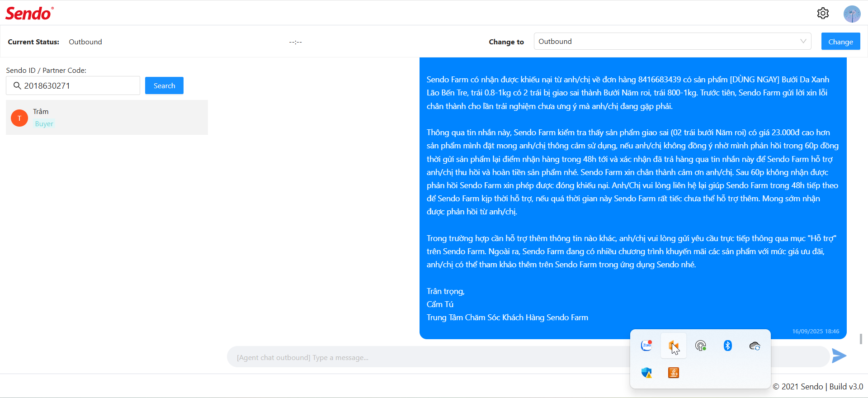The height and width of the screenshot is (398, 868).
Task: Click the Buyer tag under Trâm
Action: coord(44,124)
